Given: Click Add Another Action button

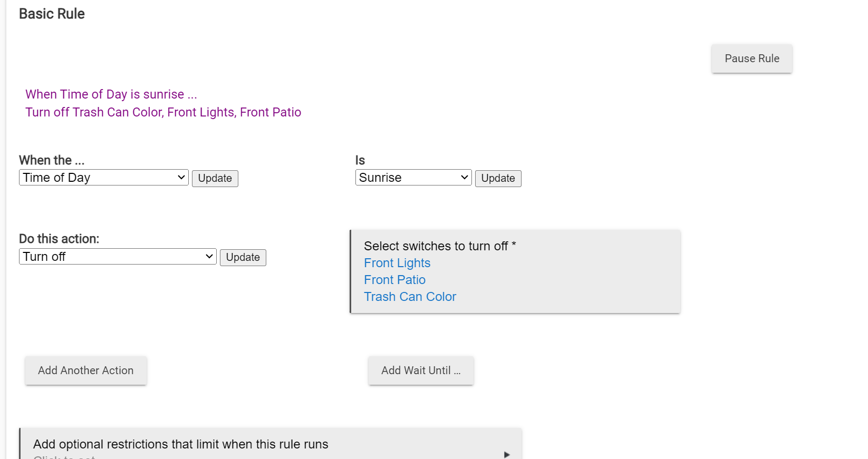Looking at the screenshot, I should [x=86, y=370].
